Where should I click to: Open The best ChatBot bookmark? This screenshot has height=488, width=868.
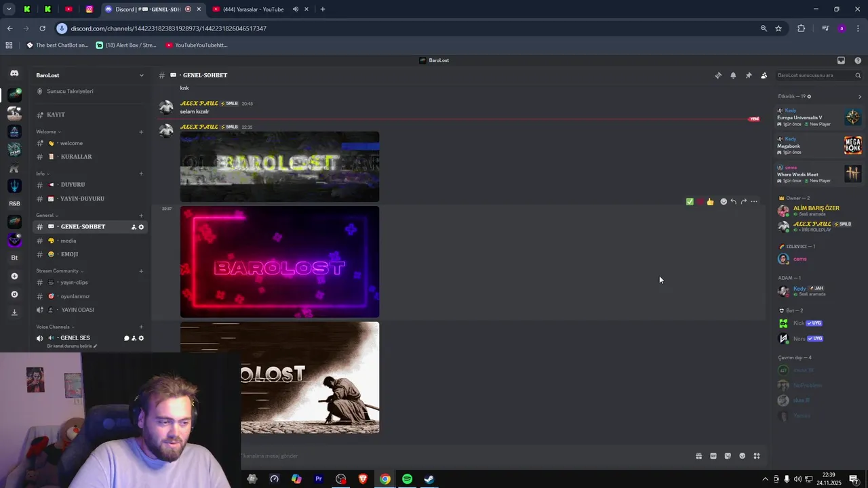pyautogui.click(x=58, y=45)
